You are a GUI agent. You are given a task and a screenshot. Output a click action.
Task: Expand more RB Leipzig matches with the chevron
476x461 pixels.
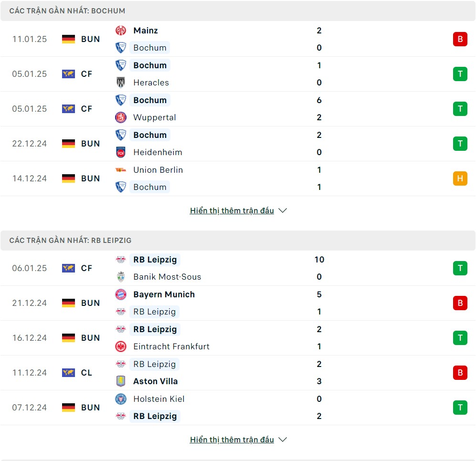tap(283, 440)
